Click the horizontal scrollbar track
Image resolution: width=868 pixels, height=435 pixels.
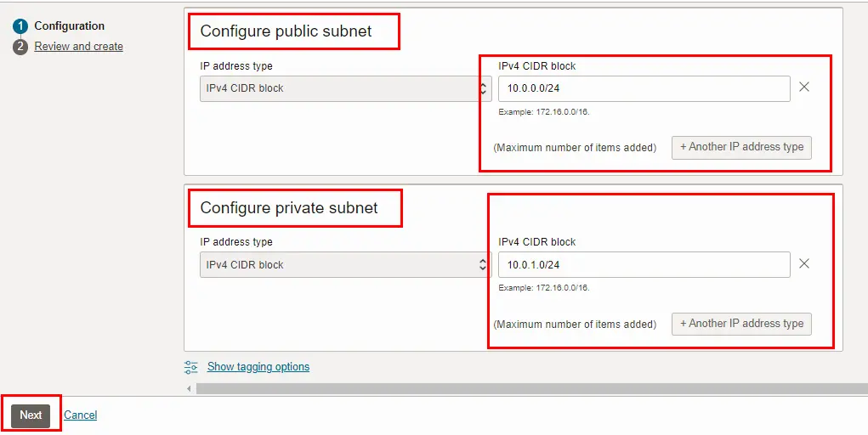(527, 388)
